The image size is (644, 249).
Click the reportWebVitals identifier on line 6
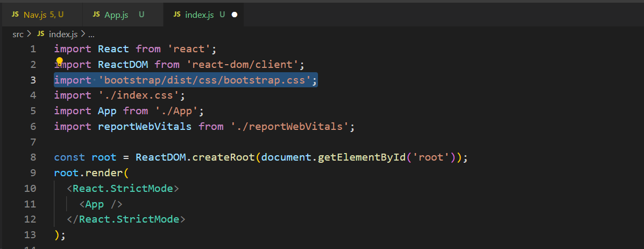click(x=145, y=126)
